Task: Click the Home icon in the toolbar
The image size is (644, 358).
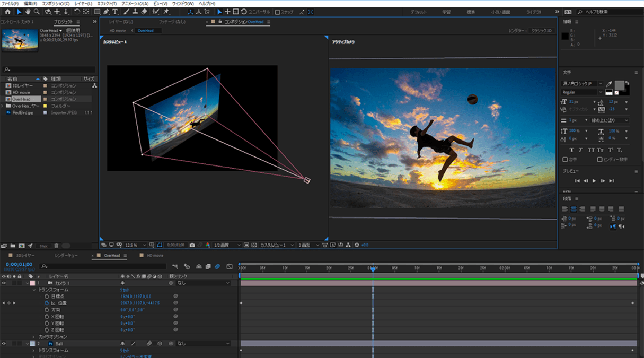Action: [x=7, y=12]
